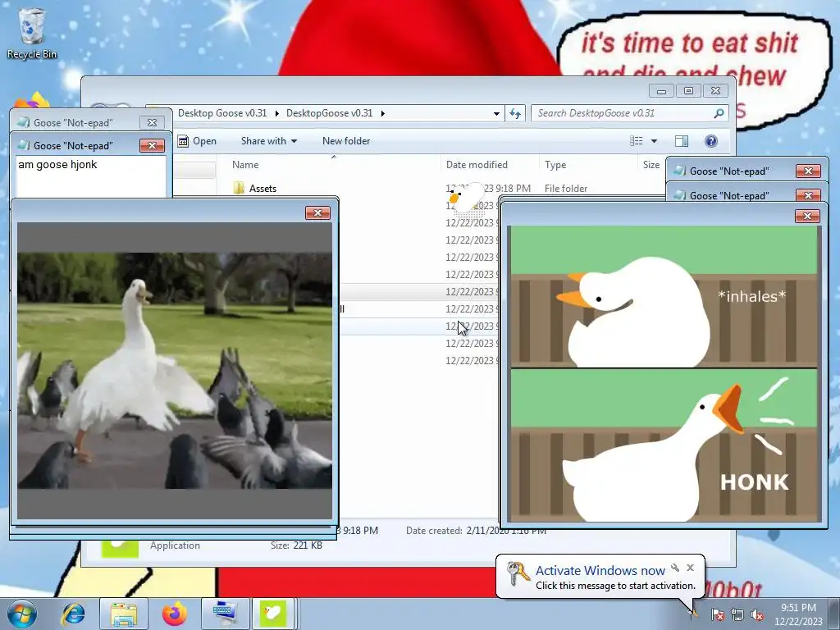Click the refresh button in Explorer address bar

515,113
